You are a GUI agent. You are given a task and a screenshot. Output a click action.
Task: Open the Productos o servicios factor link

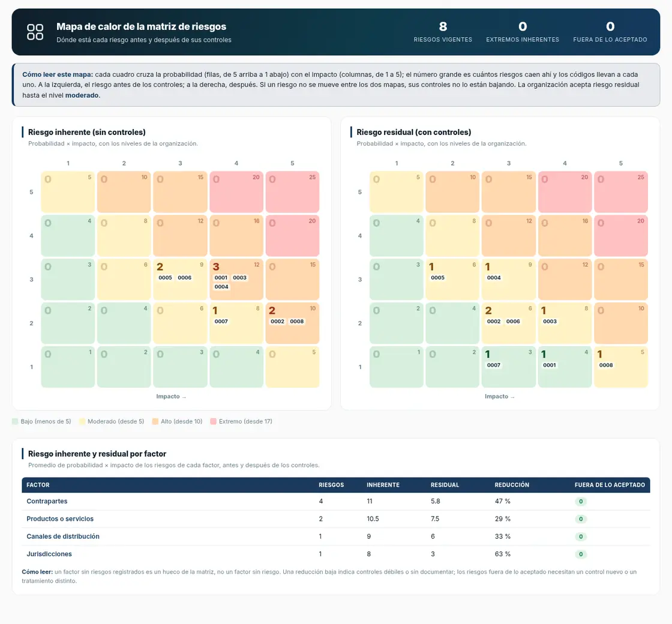60,518
